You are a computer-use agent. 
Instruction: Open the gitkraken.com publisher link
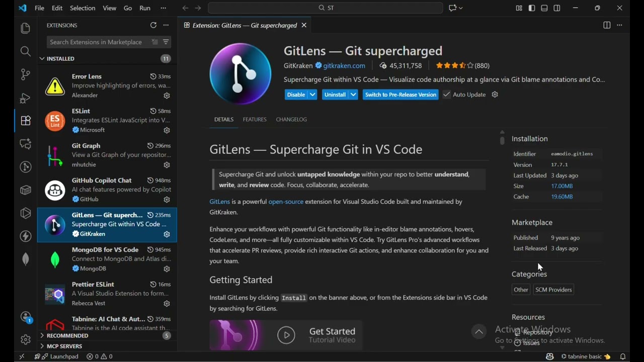pos(344,66)
